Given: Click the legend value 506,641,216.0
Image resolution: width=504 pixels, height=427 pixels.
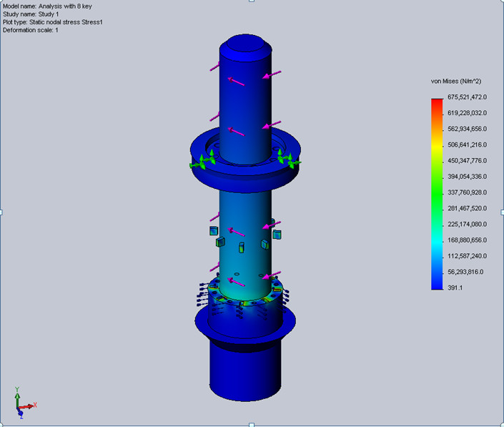Looking at the screenshot, I should [467, 144].
